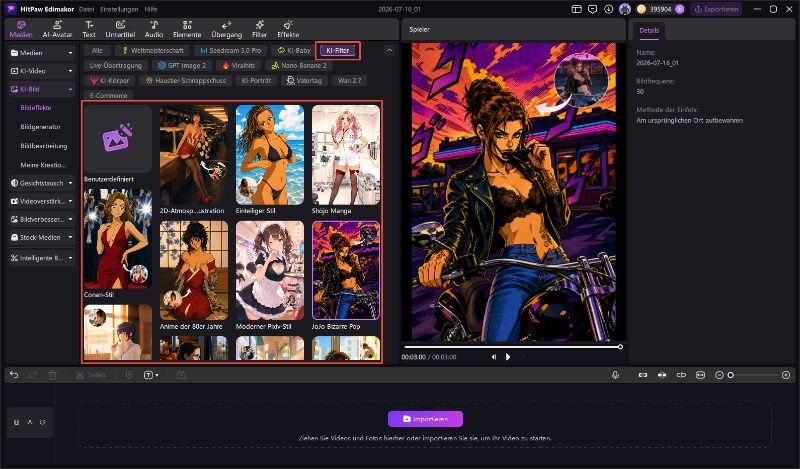Click the previous frame button in player
Viewport: 800px width, 469px height.
[x=493, y=357]
